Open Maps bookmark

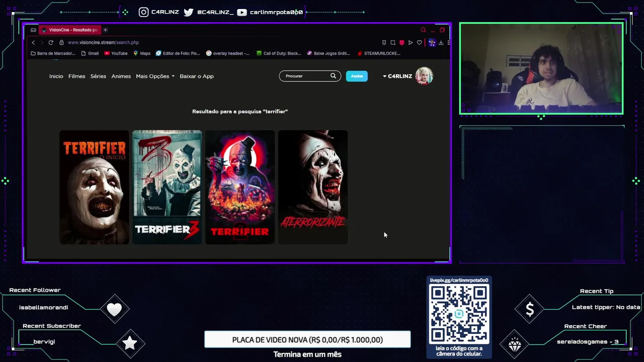click(x=142, y=53)
